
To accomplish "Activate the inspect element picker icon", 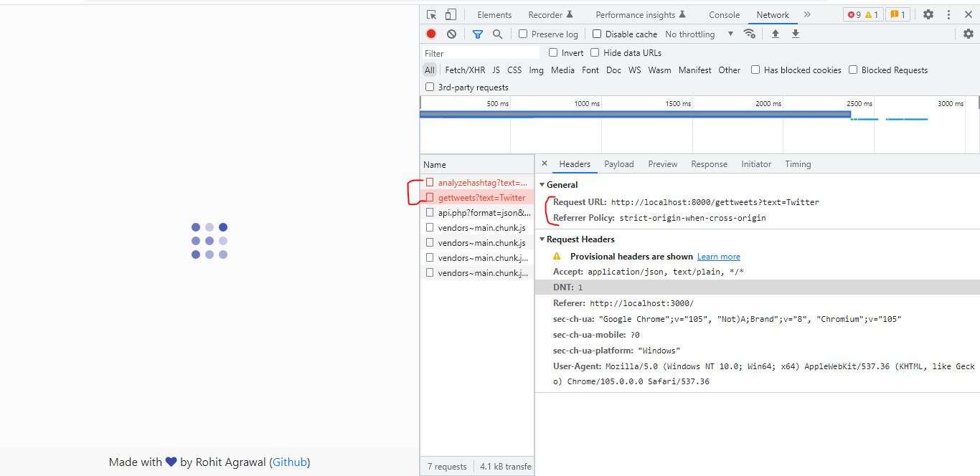I will coord(431,14).
